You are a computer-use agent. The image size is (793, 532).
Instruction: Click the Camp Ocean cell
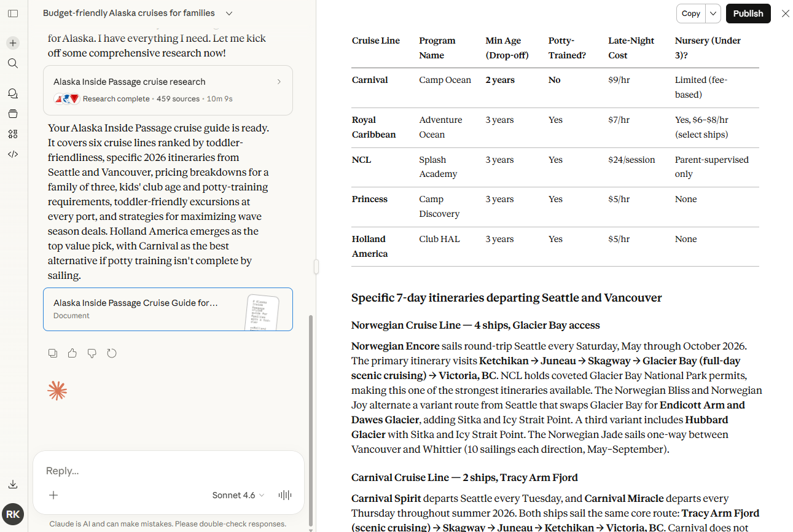coord(445,80)
